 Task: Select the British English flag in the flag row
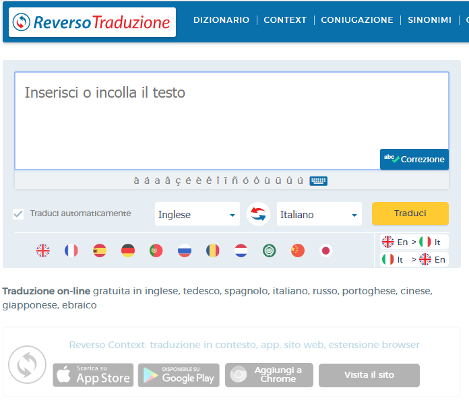pyautogui.click(x=43, y=250)
